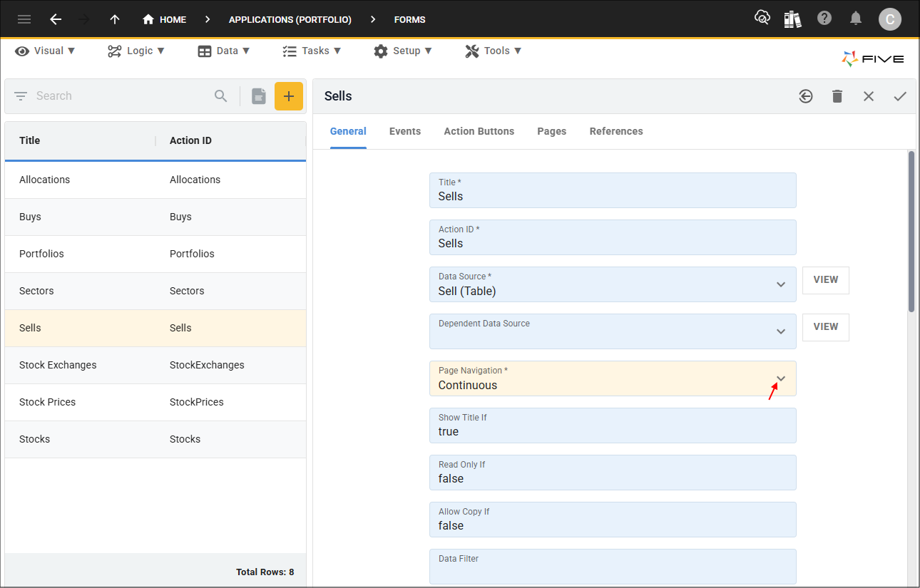Cancel editing with the X icon

click(869, 96)
